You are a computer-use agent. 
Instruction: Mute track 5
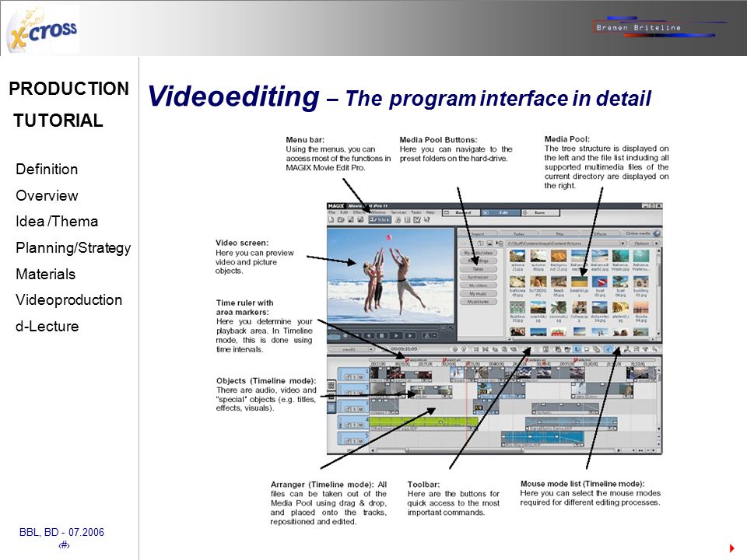pos(360,441)
